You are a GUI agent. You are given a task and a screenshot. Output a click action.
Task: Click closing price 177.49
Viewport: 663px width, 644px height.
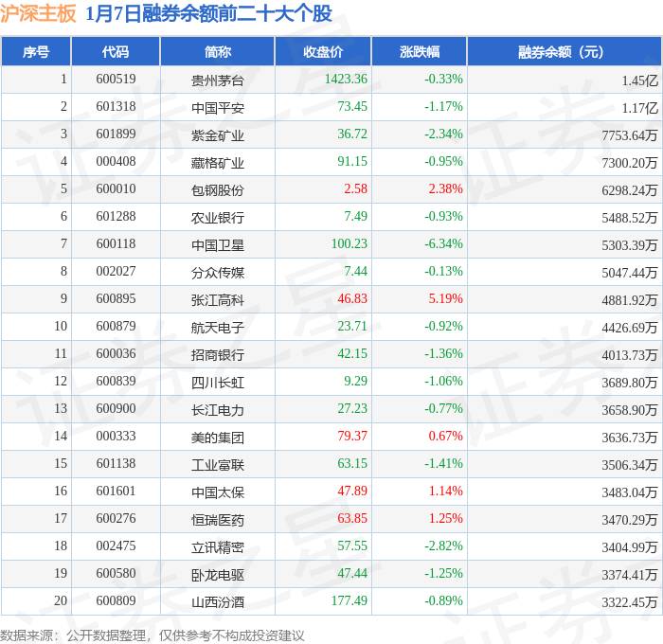349,600
